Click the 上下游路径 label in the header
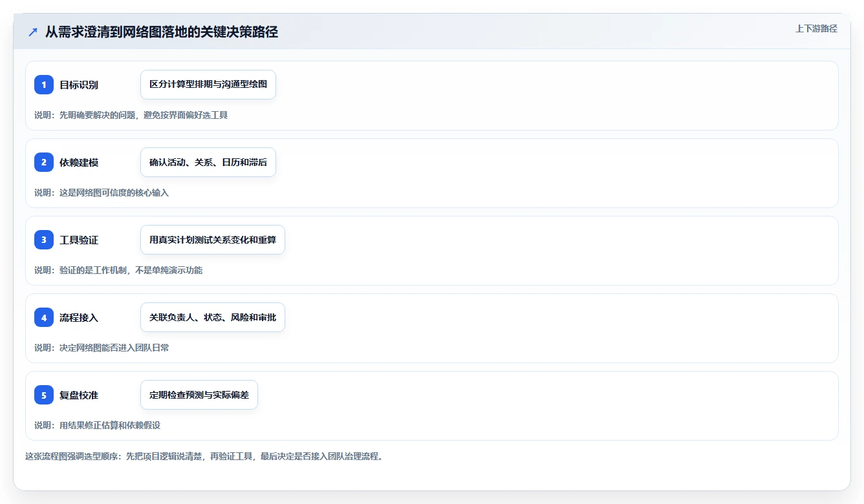864x504 pixels. pos(816,28)
